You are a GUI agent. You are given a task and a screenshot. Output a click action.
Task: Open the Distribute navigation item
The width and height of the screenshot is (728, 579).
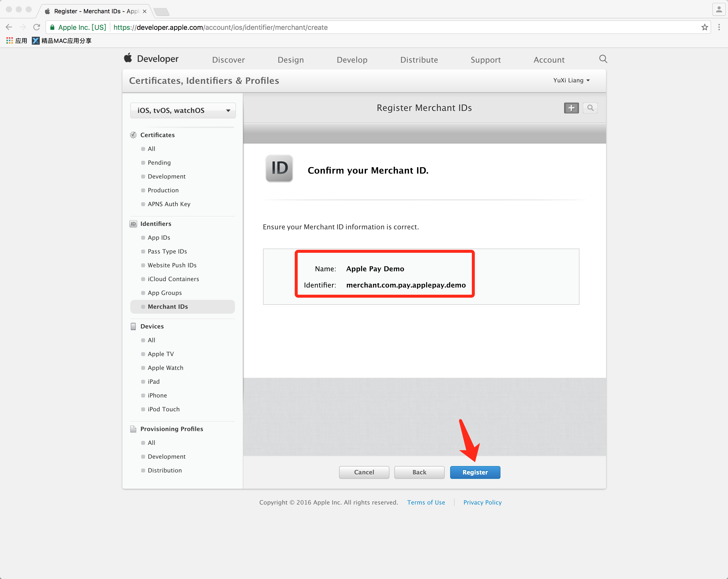pyautogui.click(x=419, y=60)
